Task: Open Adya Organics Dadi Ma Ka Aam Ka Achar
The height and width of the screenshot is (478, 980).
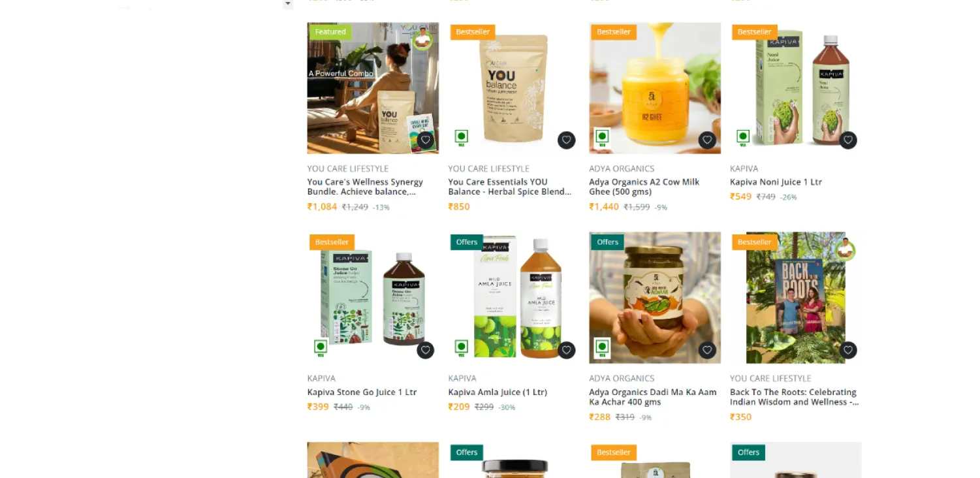Action: click(653, 397)
